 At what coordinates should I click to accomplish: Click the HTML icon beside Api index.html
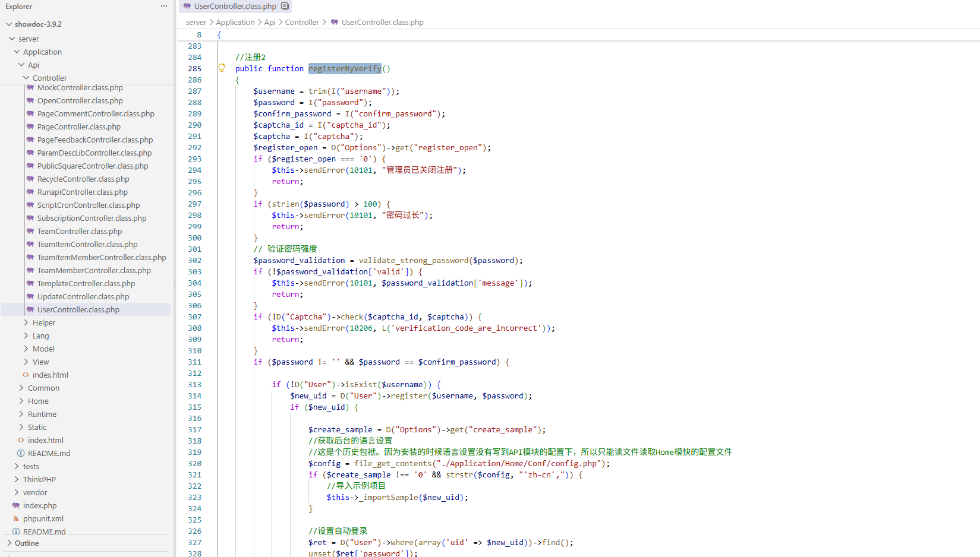(x=26, y=375)
